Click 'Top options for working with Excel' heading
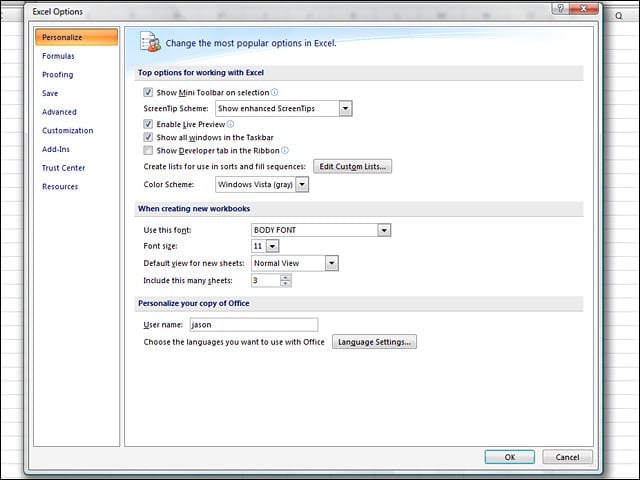 point(201,73)
